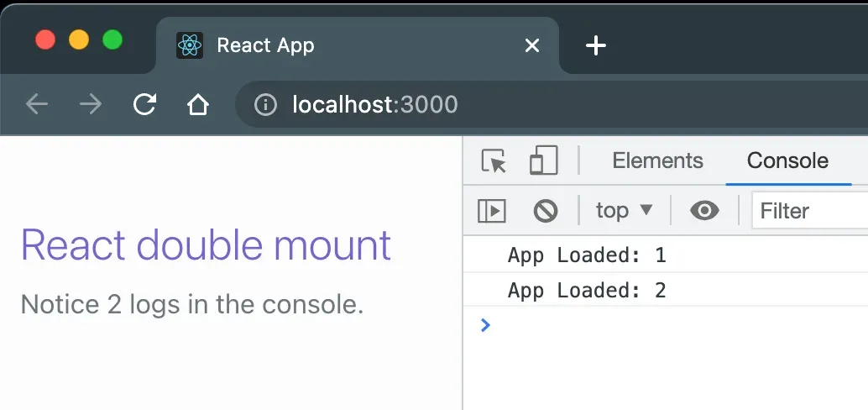Image resolution: width=868 pixels, height=410 pixels.
Task: Clear the console output
Action: point(546,211)
